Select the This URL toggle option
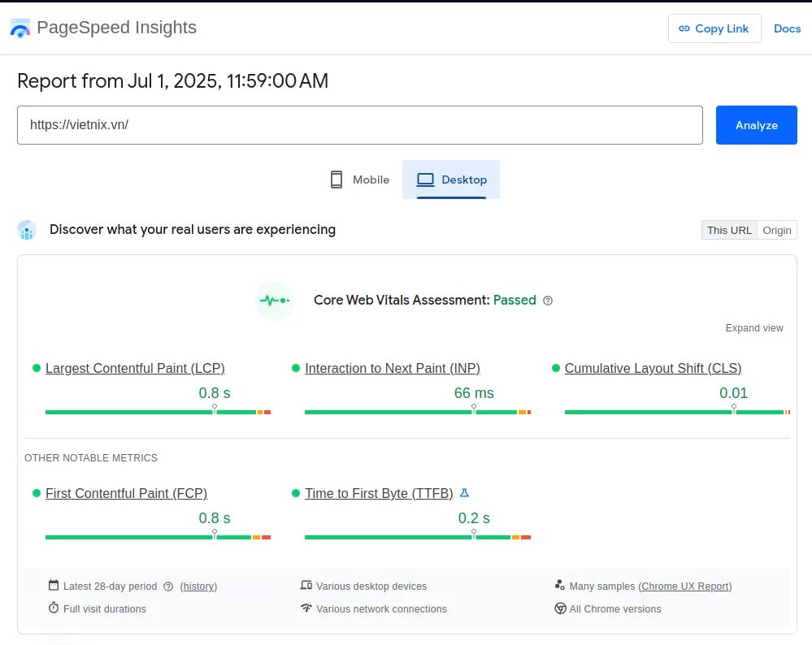The height and width of the screenshot is (645, 812). 729,230
